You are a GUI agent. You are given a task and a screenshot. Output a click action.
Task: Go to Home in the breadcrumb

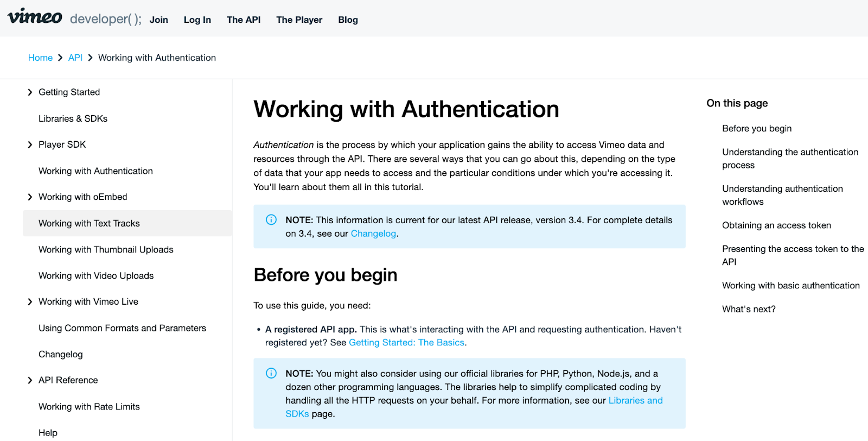(40, 58)
